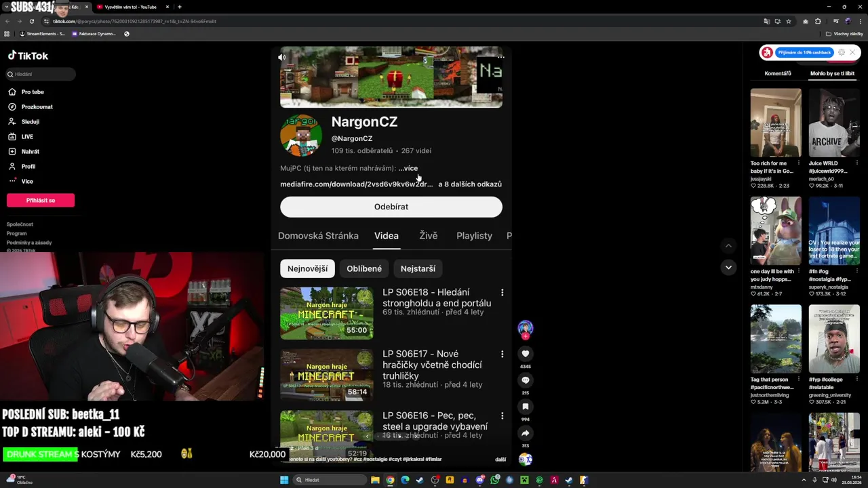Click the TikTok logo
Screen dimensions: 868x488
click(x=28, y=56)
